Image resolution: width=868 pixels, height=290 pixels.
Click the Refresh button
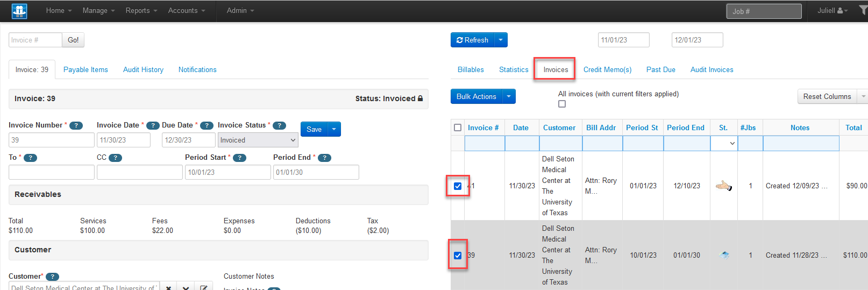point(472,40)
